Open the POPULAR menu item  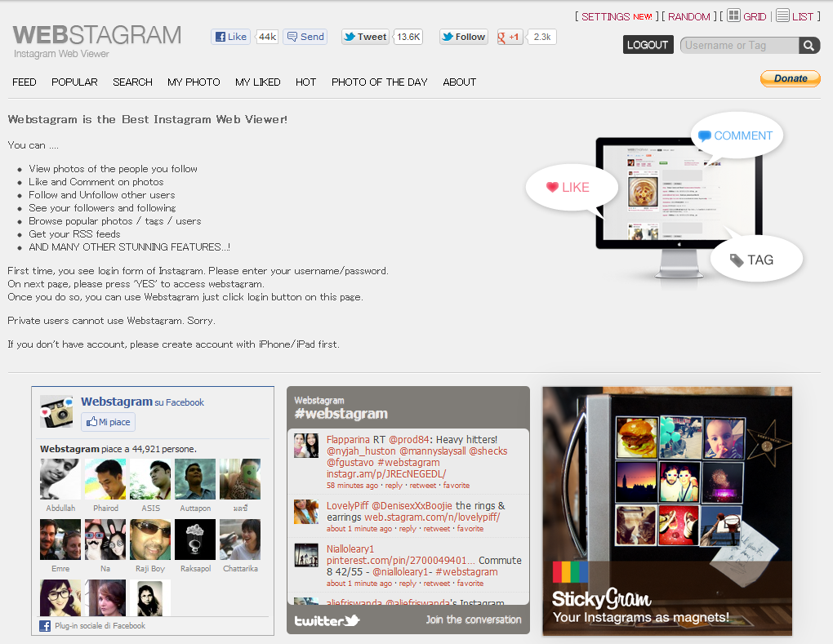point(74,82)
